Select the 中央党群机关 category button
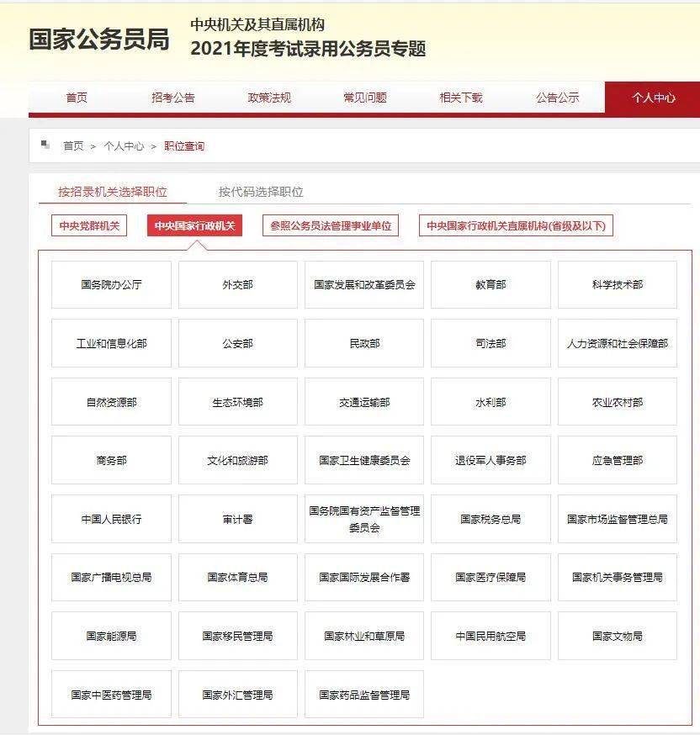Viewport: 700px width, 735px height. pyautogui.click(x=89, y=225)
